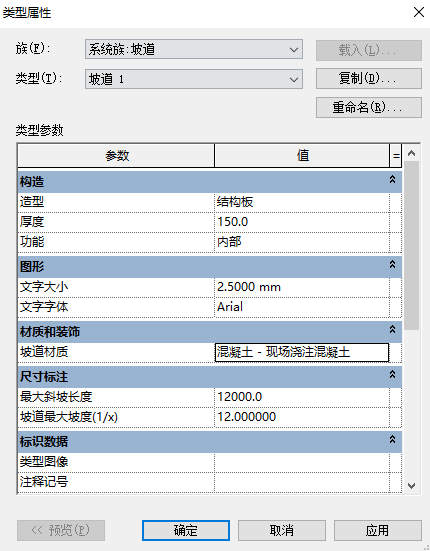Viewport: 430px width, 551px height.
Task: Select the 注释记号 parameter name
Action: (x=116, y=482)
